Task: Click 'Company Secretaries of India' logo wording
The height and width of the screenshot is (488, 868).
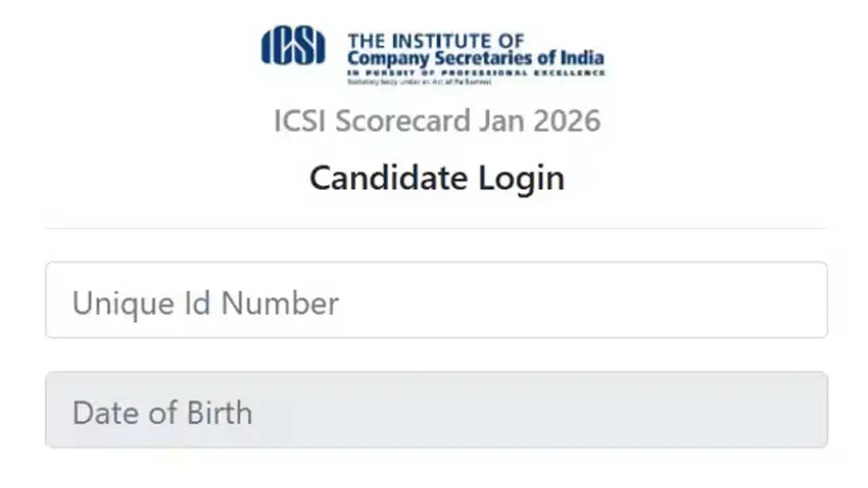Action: pos(475,58)
